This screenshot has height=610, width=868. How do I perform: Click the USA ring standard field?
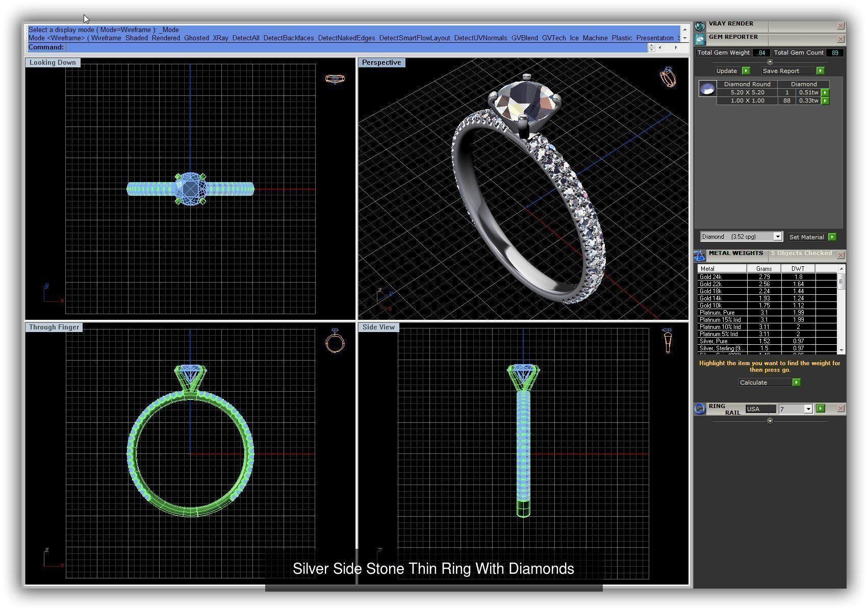tap(760, 409)
